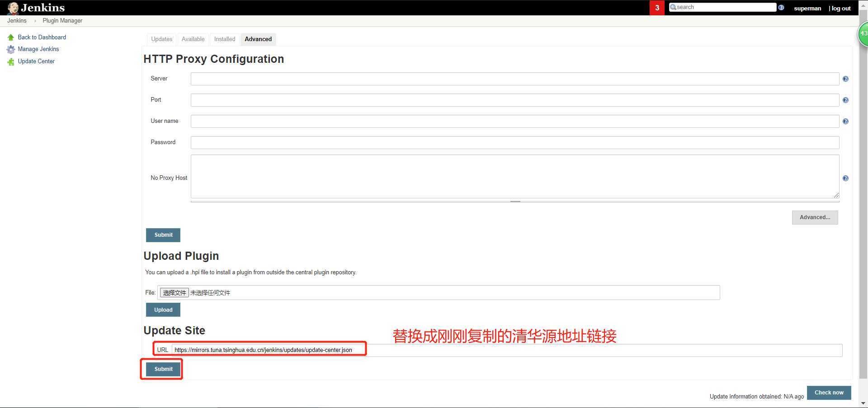Image resolution: width=868 pixels, height=408 pixels.
Task: Switch to the Installed tab
Action: click(225, 39)
